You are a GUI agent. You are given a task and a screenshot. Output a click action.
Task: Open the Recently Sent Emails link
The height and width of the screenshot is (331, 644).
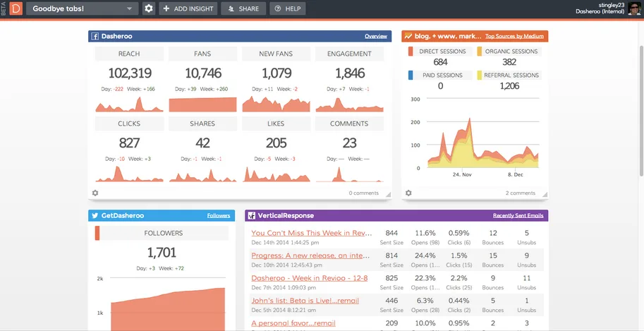coord(518,215)
